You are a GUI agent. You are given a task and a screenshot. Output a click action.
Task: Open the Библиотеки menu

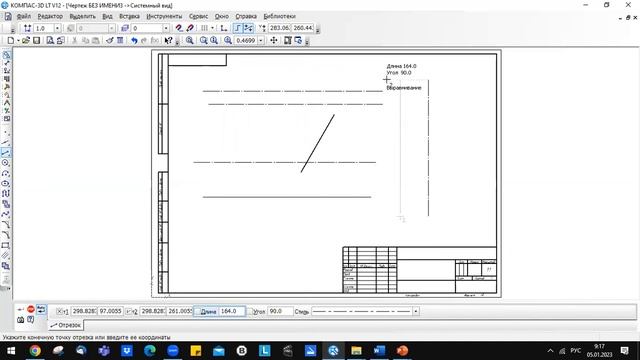[x=280, y=16]
